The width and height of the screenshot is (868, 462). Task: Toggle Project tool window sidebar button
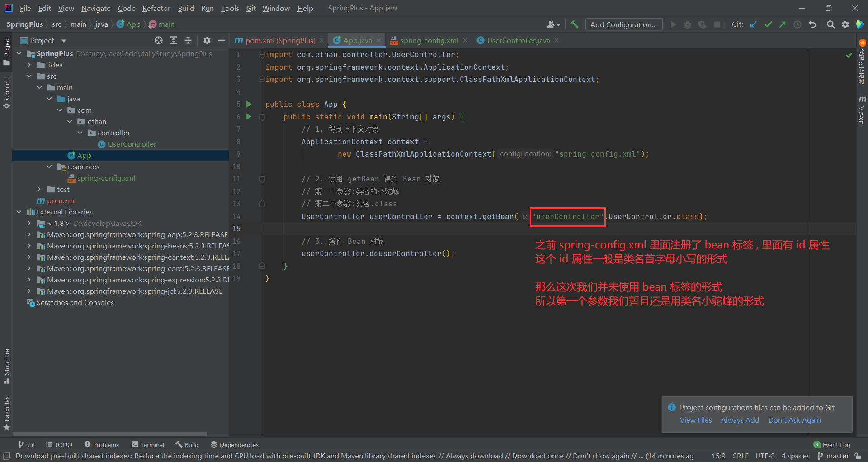[6, 51]
